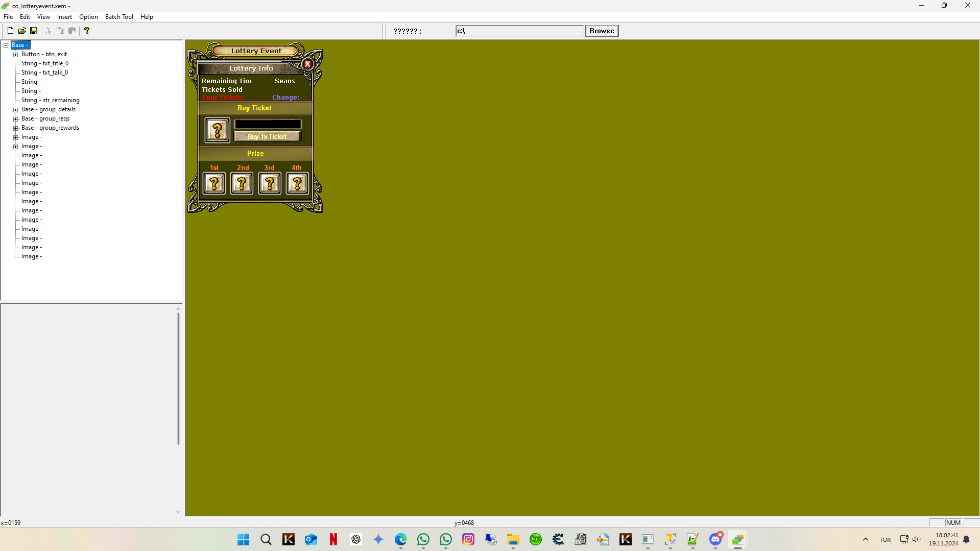This screenshot has height=551, width=980.
Task: Open the Option menu
Action: click(88, 16)
